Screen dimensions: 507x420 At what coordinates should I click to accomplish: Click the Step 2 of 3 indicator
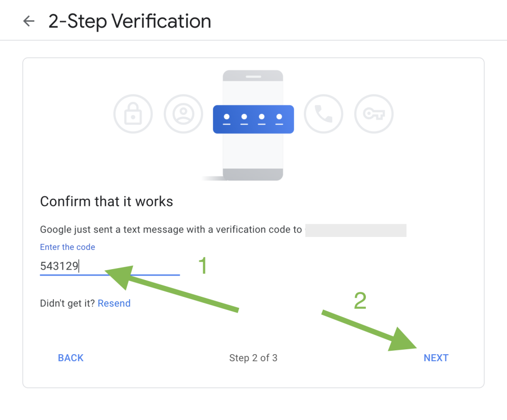tap(253, 358)
